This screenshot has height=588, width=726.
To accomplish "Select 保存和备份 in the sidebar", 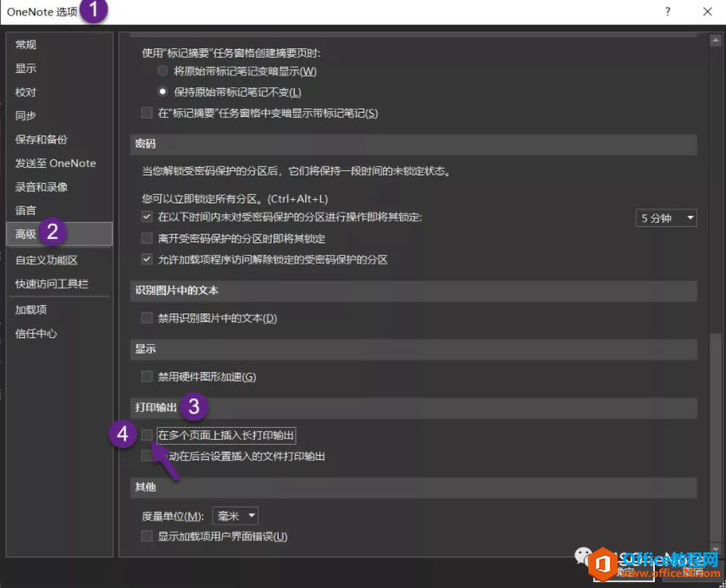I will point(41,139).
